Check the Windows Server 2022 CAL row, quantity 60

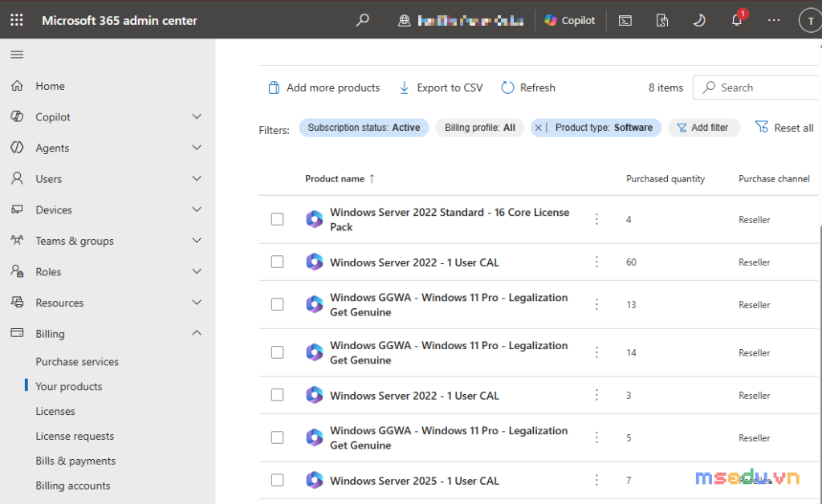(277, 262)
